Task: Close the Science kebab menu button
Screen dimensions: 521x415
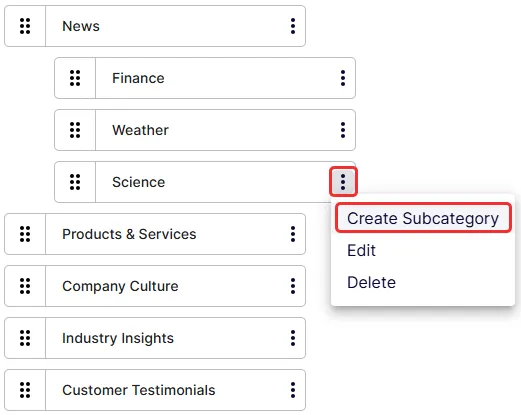Action: click(x=343, y=182)
